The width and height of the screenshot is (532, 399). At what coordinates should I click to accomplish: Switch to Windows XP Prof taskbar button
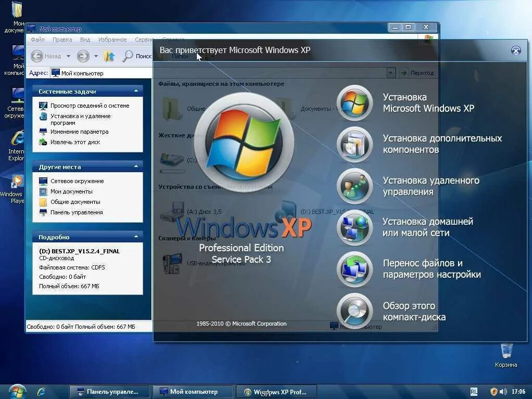(x=276, y=392)
